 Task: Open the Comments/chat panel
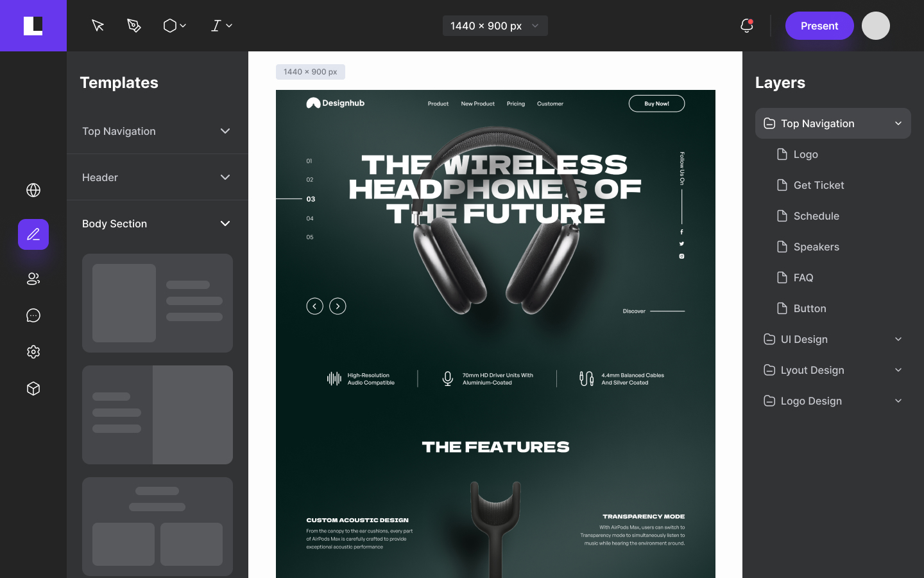(x=33, y=315)
